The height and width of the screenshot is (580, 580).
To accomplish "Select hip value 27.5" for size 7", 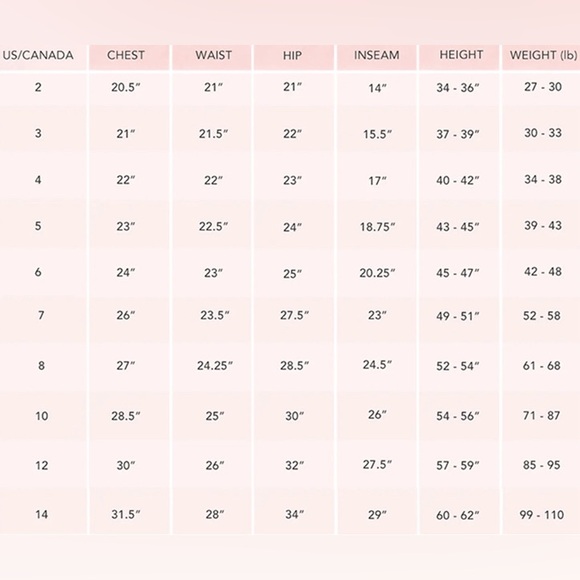I will coord(294,315).
